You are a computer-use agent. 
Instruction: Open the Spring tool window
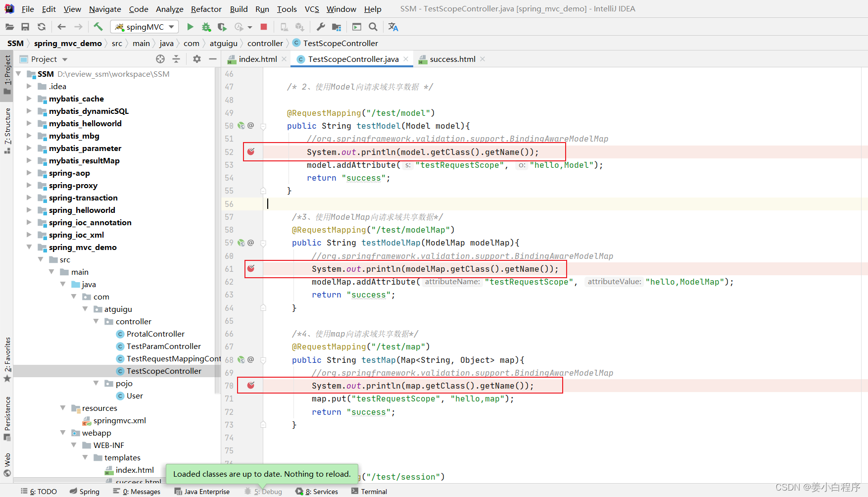click(85, 491)
